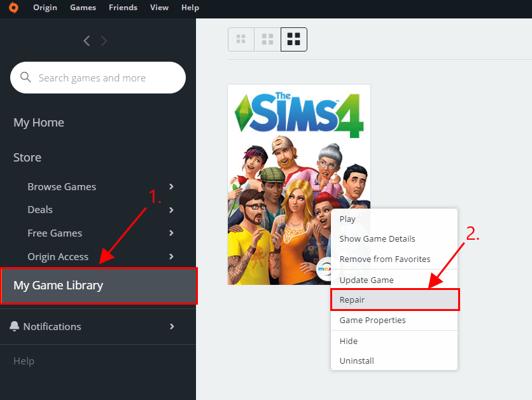The width and height of the screenshot is (532, 400).
Task: Switch to large tile grid view
Action: tap(294, 39)
